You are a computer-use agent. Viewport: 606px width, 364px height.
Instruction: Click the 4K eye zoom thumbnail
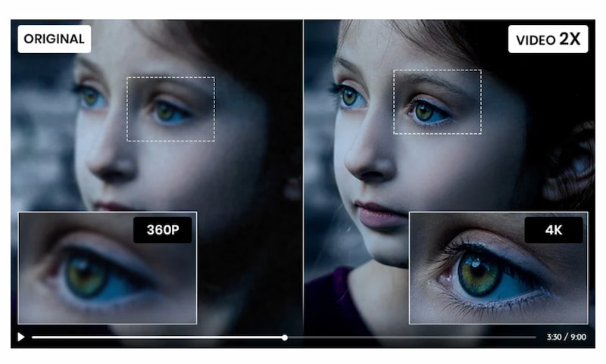point(498,268)
